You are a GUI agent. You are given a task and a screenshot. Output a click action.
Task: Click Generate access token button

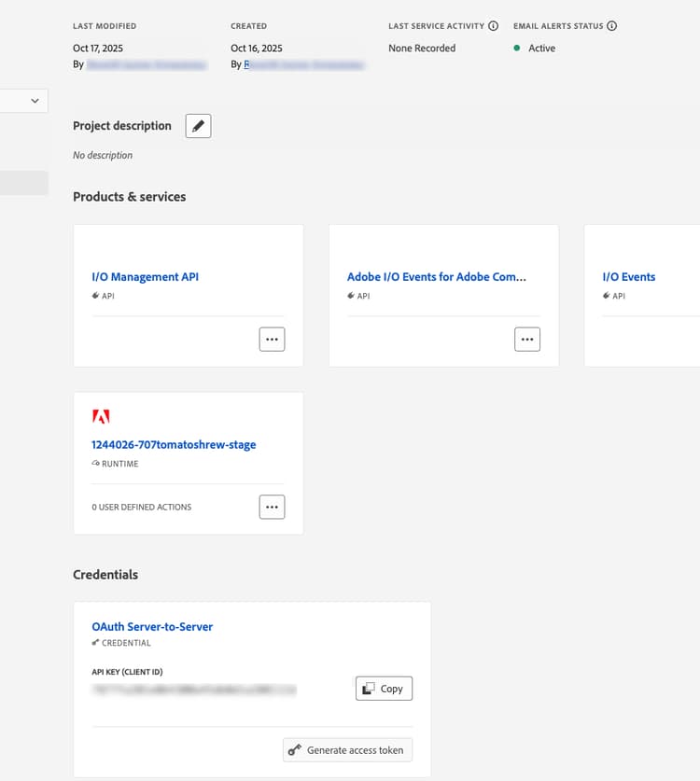[x=347, y=750]
